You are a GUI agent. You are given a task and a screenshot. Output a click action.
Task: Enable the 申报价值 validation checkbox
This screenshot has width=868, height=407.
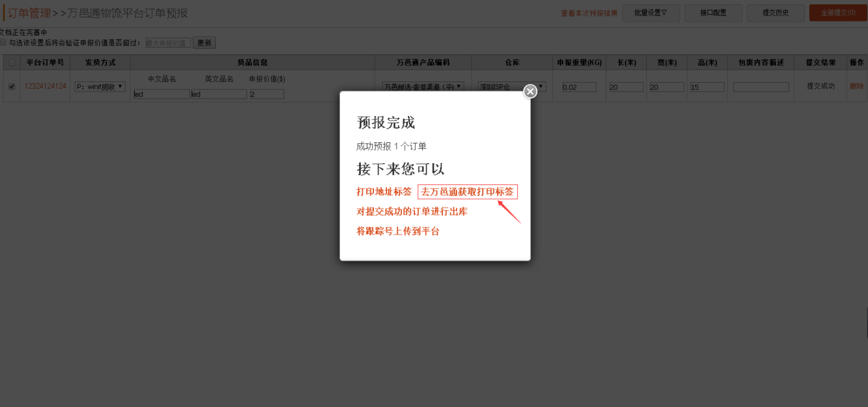coord(4,43)
